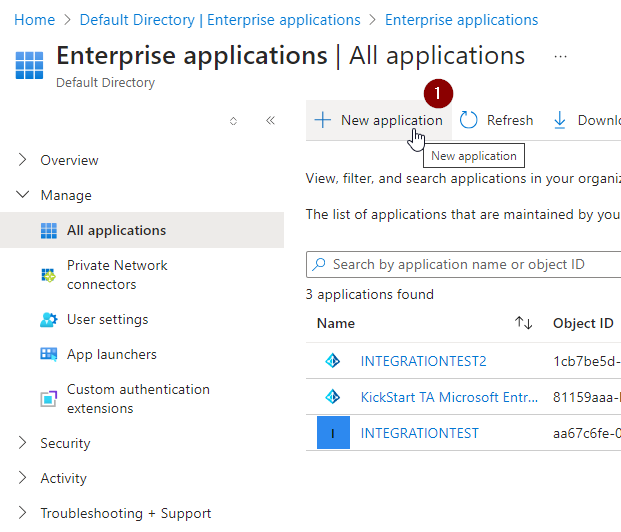Go to Home breadcrumb link
The image size is (621, 532).
click(35, 20)
